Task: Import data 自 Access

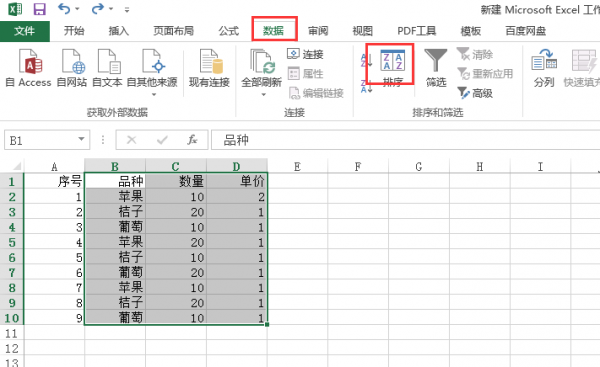Action: (x=28, y=68)
